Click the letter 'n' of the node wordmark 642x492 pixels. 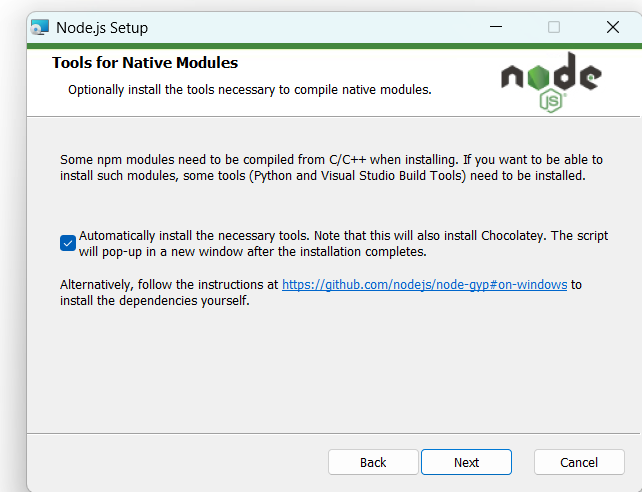tap(513, 77)
